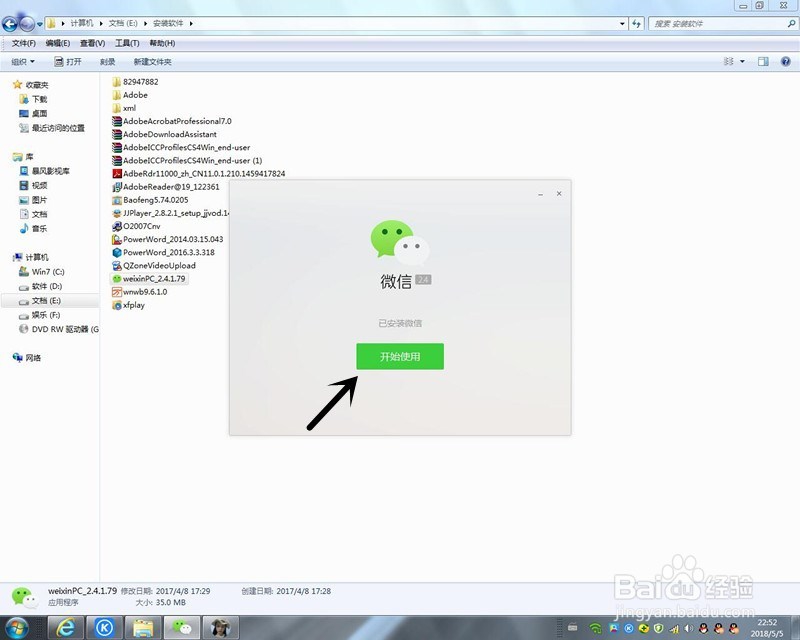The width and height of the screenshot is (800, 640).
Task: Click 新建文件夹 in the toolbar
Action: tap(153, 62)
